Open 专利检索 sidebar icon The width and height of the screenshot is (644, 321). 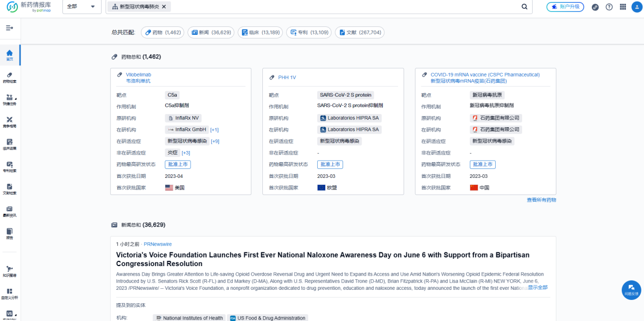coord(10,166)
